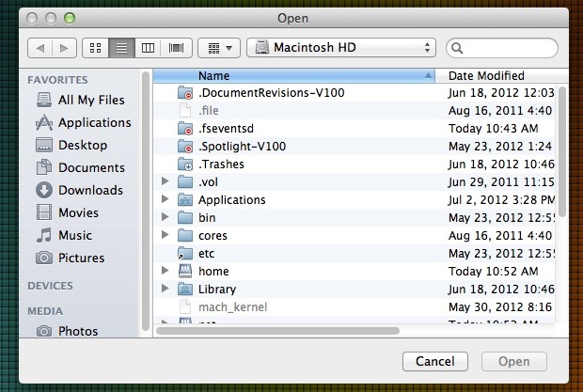This screenshot has height=392, width=583.
Task: Click the vertical scrollbar of file list
Action: (x=561, y=151)
